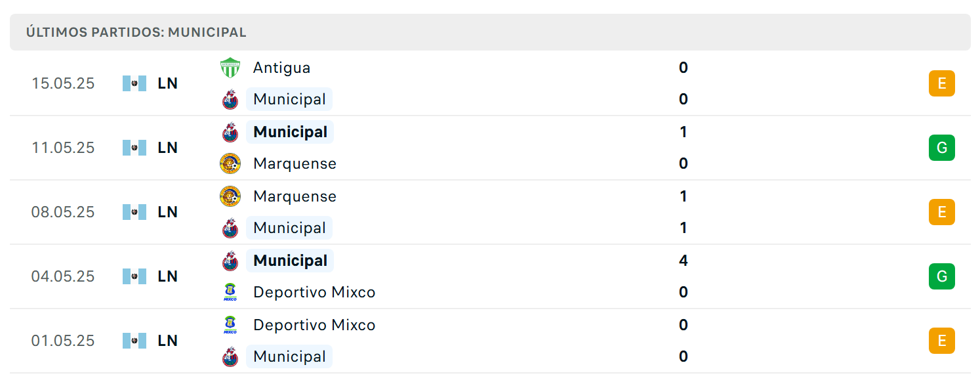This screenshot has width=980, height=386.
Task: Click the orange E badge for 01.05.25
Action: click(942, 341)
